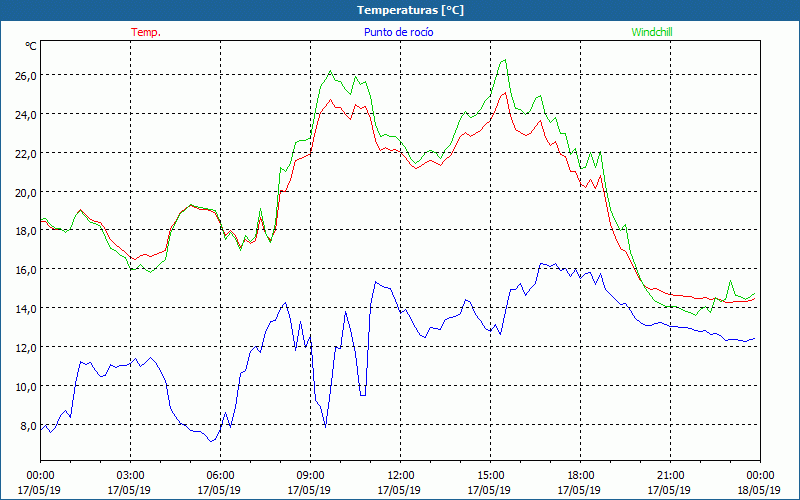Viewport: 800px width, 500px height.
Task: Click the 21:00 time axis label
Action: [670, 476]
